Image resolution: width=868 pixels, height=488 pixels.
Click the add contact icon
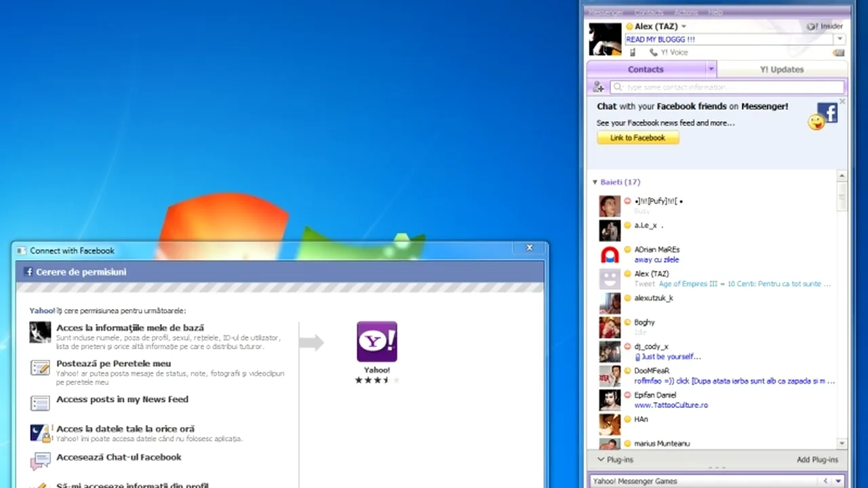pos(598,87)
